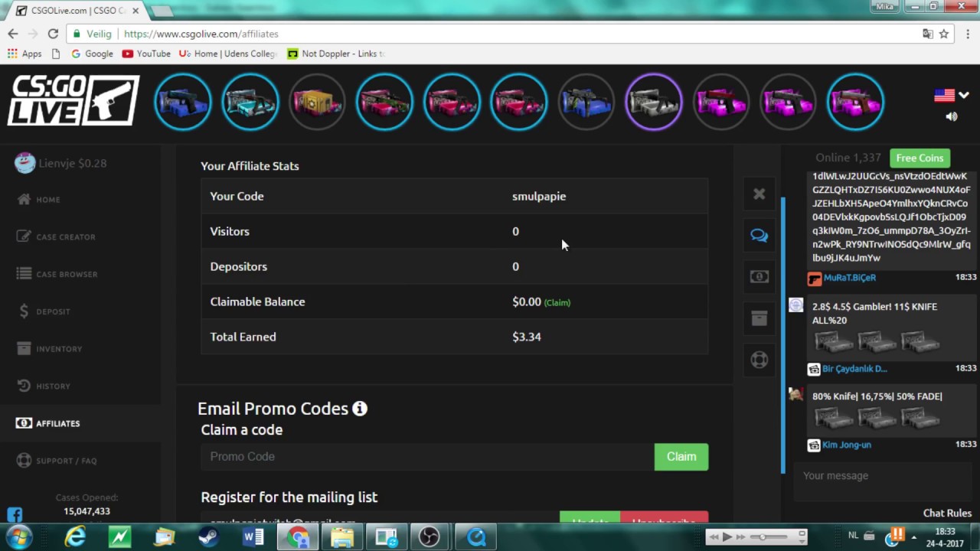Open the yellow crate drop in the top strip
Viewport: 980px width, 551px height.
pyautogui.click(x=317, y=102)
